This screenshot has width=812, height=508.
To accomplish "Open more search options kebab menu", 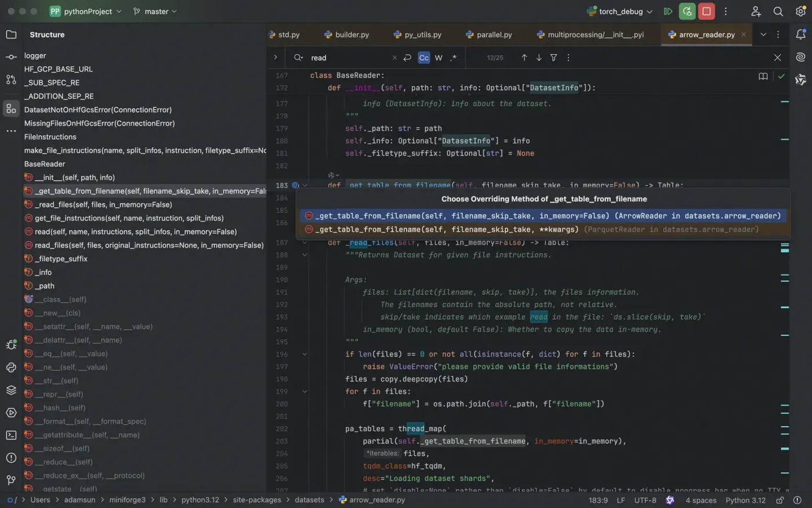I will click(x=568, y=57).
